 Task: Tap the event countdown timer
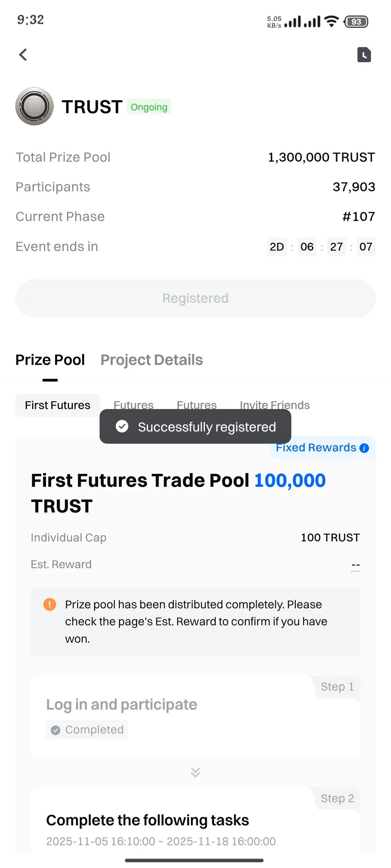pos(321,247)
